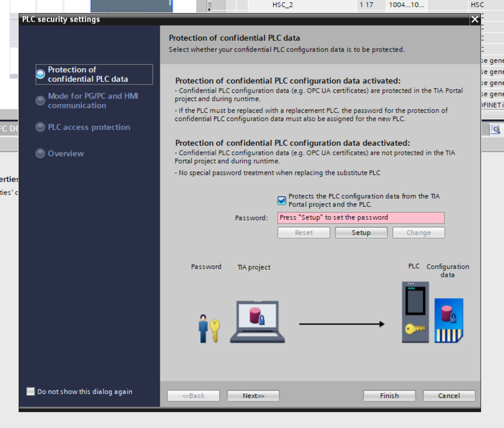504x428 pixels.
Task: Click the Password field
Action: 361,218
